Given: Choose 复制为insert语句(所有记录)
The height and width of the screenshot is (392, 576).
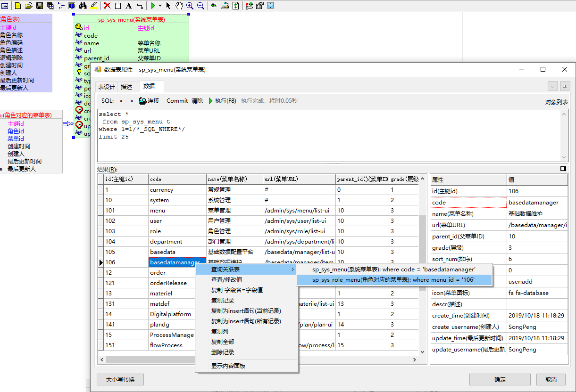Looking at the screenshot, I should tap(247, 321).
